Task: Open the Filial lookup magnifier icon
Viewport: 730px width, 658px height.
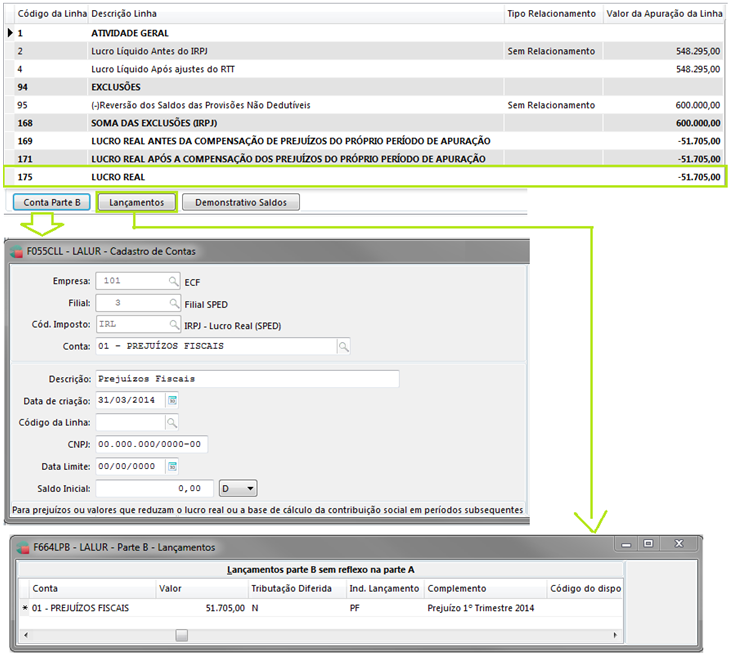Action: click(x=174, y=303)
